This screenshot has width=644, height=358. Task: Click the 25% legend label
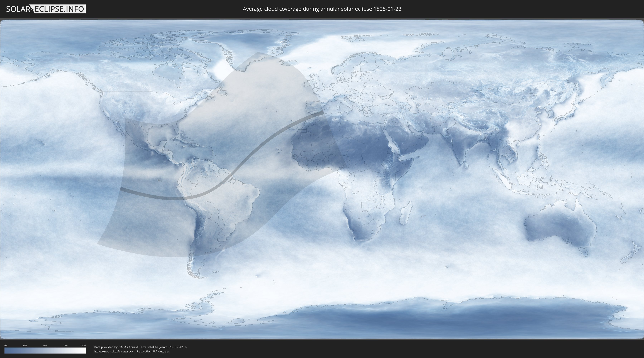[x=25, y=345]
